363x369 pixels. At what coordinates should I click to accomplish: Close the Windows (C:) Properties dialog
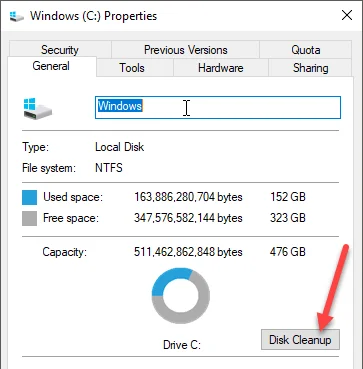[x=347, y=15]
